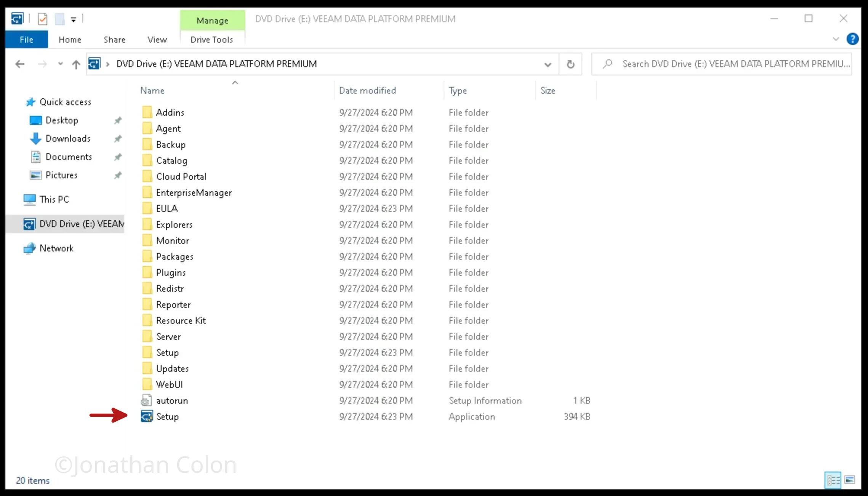This screenshot has width=868, height=496.
Task: Expand the ribbon with the chevron
Action: click(x=836, y=39)
